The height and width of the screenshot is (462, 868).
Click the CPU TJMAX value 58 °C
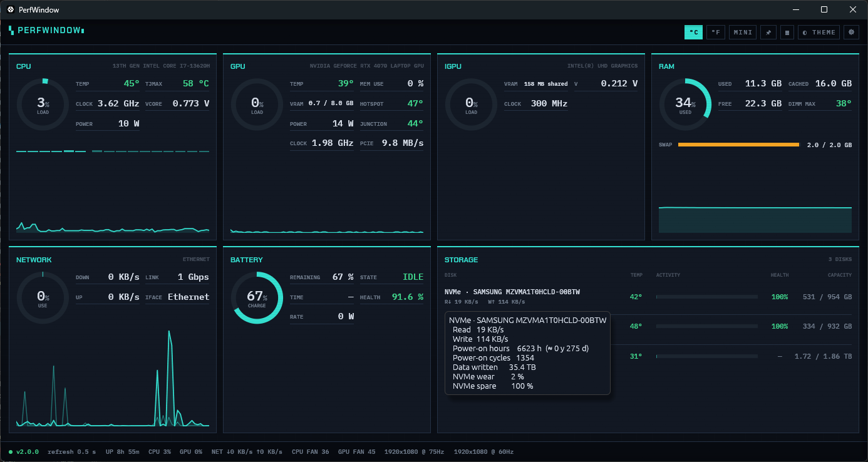(x=196, y=83)
